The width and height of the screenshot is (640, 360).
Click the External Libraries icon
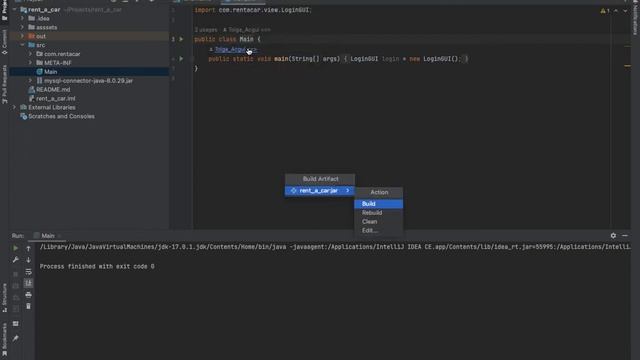click(23, 107)
